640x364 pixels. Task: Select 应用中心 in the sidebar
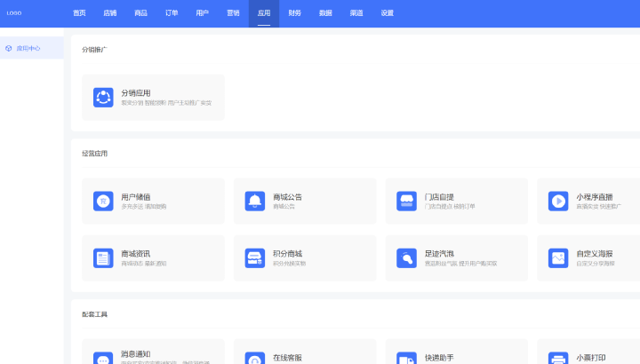click(x=32, y=48)
